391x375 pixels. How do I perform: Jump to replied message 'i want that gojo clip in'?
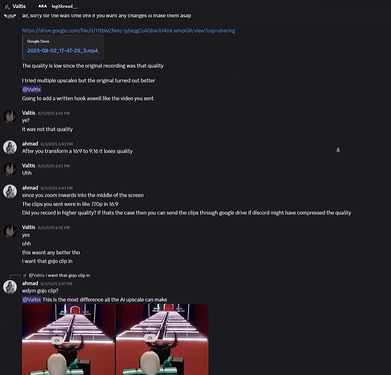(x=59, y=275)
